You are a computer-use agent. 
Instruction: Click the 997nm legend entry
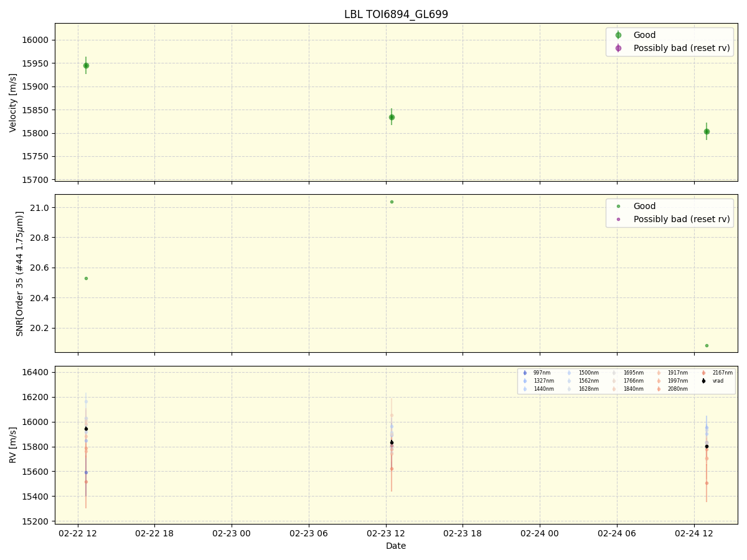pos(542,373)
